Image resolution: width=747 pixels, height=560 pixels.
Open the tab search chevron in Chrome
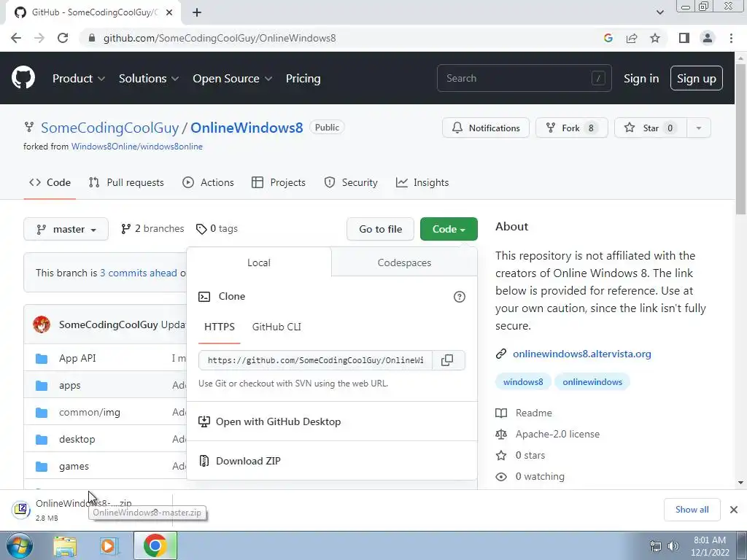click(659, 12)
